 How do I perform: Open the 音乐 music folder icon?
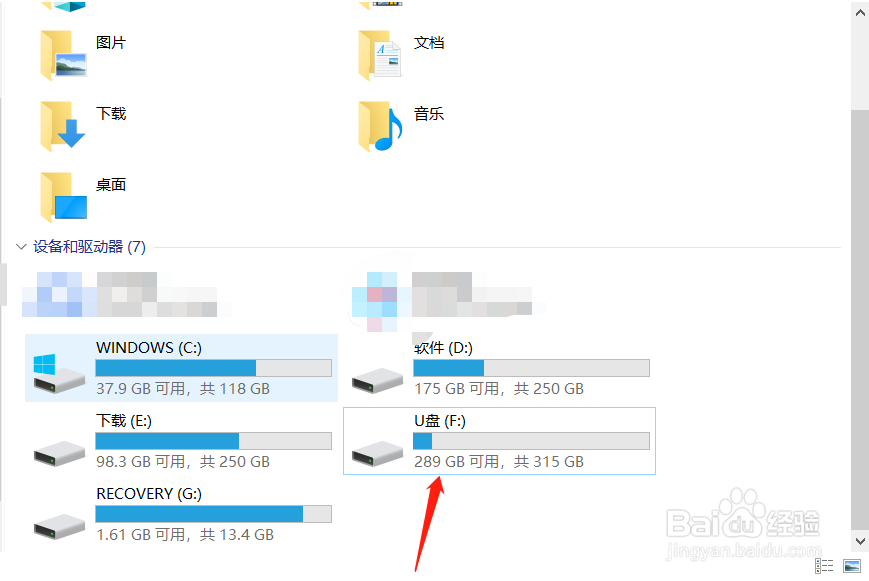(380, 126)
